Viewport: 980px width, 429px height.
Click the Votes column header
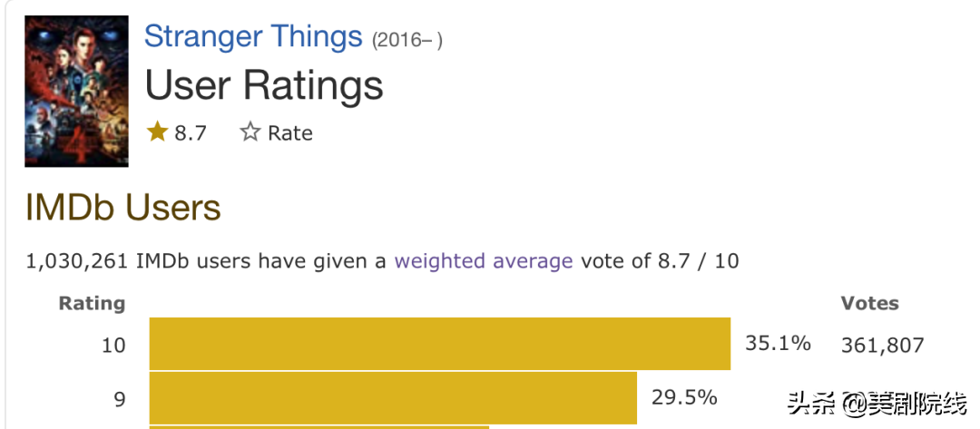(869, 303)
